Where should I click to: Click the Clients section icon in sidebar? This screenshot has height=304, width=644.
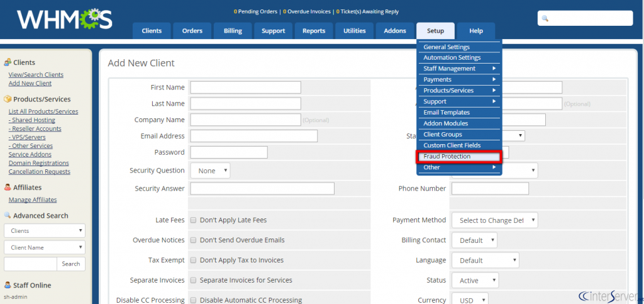tap(8, 62)
